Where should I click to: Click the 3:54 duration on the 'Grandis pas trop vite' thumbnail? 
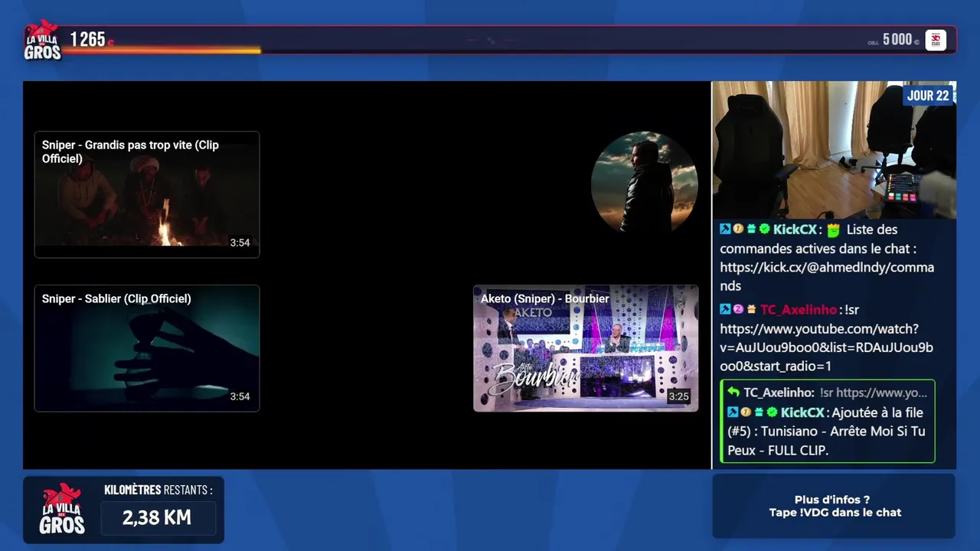pos(240,243)
